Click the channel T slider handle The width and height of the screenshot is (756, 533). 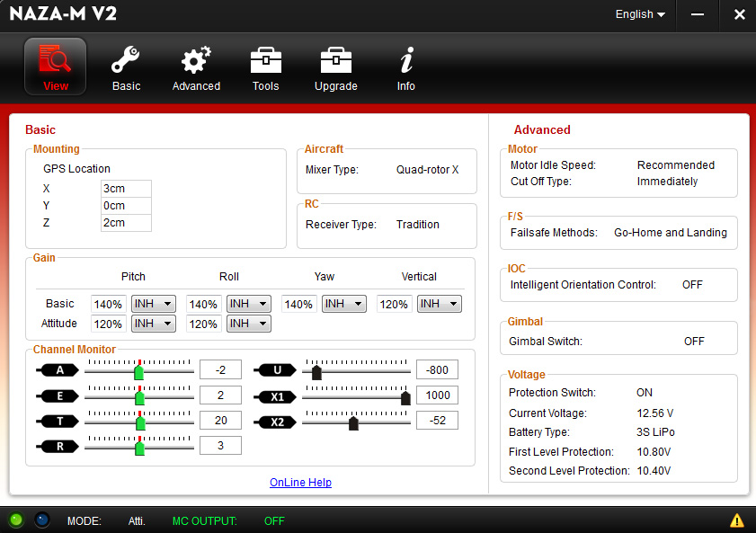[141, 422]
